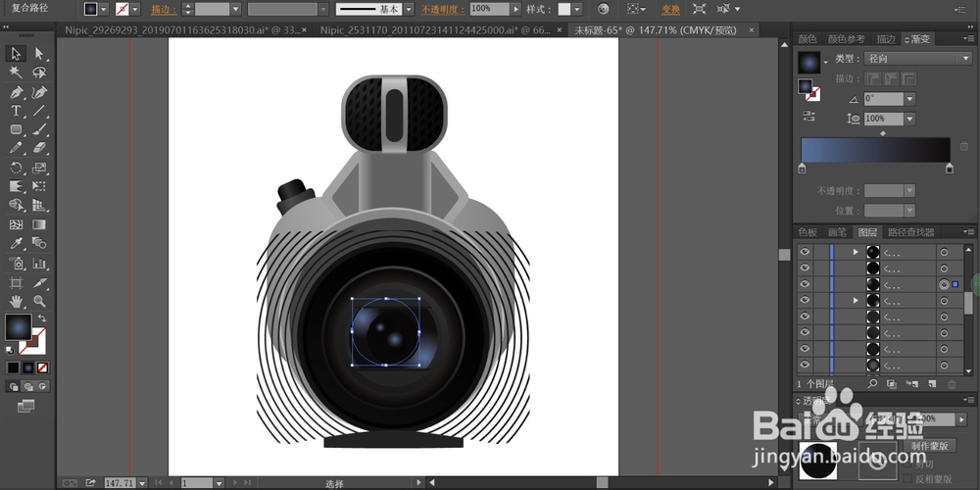Open the zoom level 147.71 dropdown

[x=142, y=483]
